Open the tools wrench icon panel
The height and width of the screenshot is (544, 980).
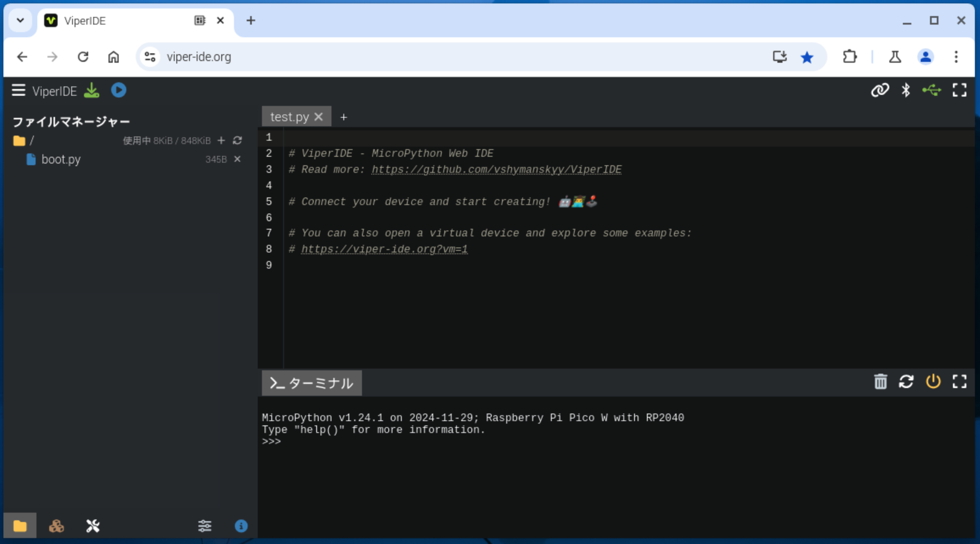point(93,526)
